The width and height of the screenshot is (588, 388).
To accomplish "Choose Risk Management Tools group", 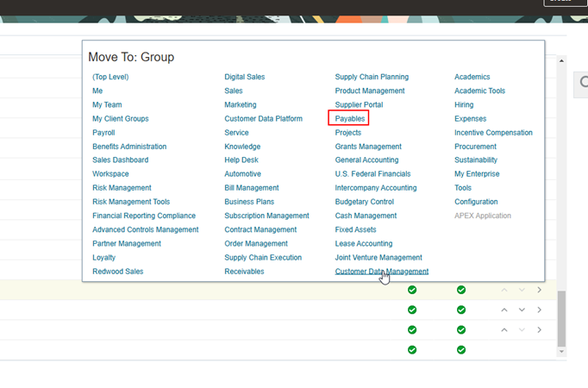I will [131, 202].
